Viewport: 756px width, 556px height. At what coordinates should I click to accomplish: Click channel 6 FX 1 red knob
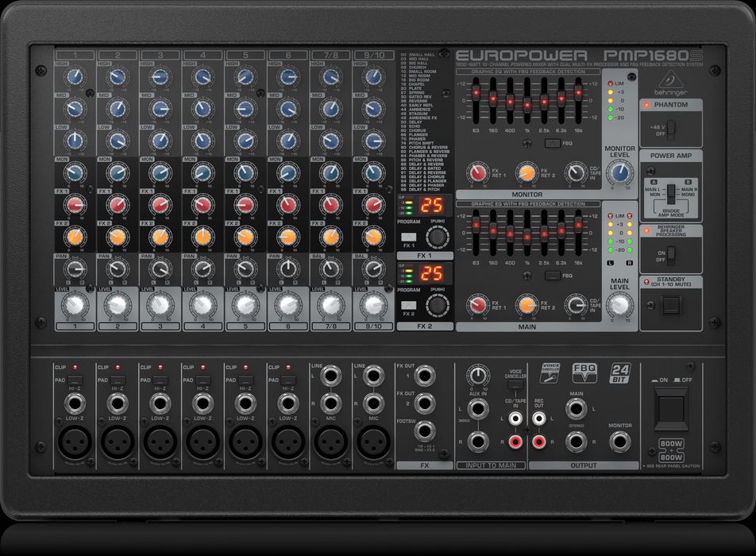[x=287, y=205]
